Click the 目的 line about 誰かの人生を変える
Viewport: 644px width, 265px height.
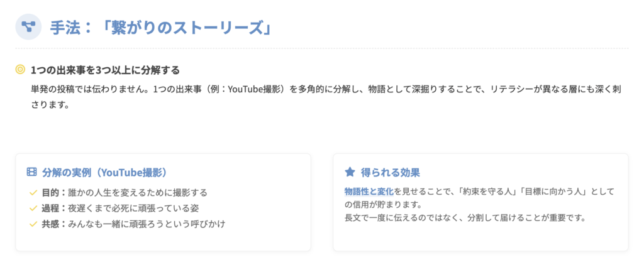(125, 192)
